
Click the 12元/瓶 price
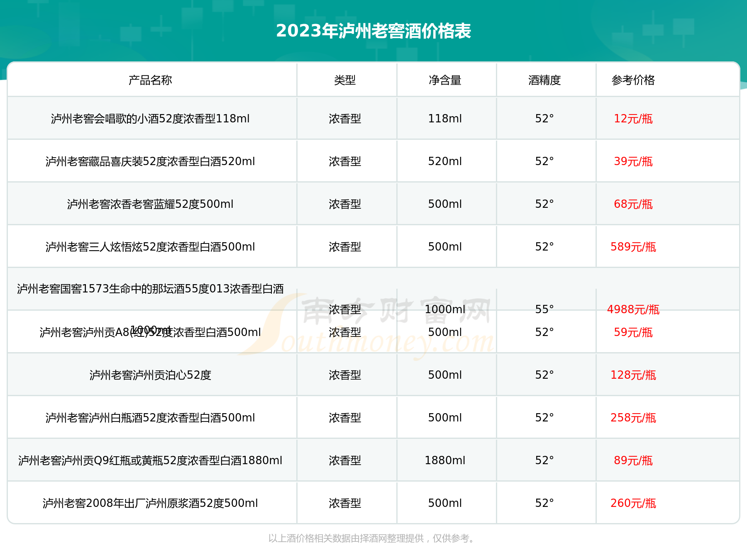tap(633, 119)
